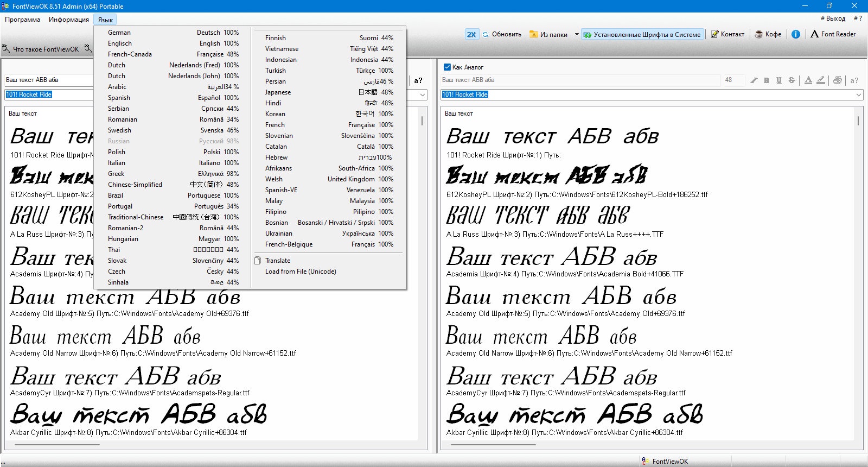Pick background highlight color in right panel
The width and height of the screenshot is (868, 467).
[821, 80]
